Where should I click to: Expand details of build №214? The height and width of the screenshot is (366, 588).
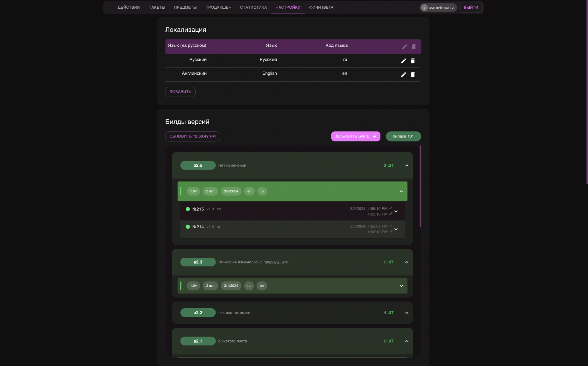(396, 229)
